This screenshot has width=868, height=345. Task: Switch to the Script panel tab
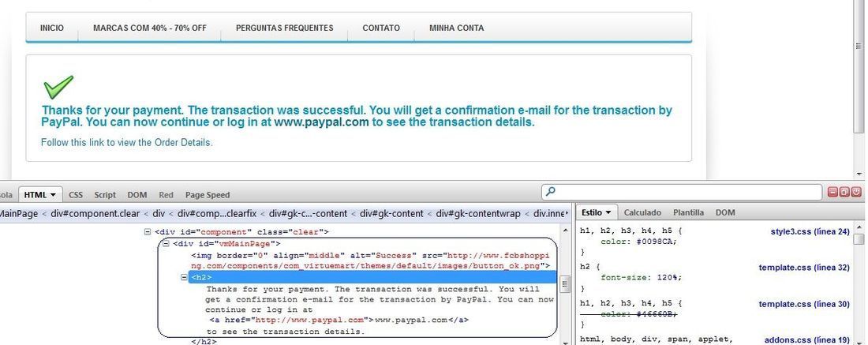pyautogui.click(x=105, y=195)
